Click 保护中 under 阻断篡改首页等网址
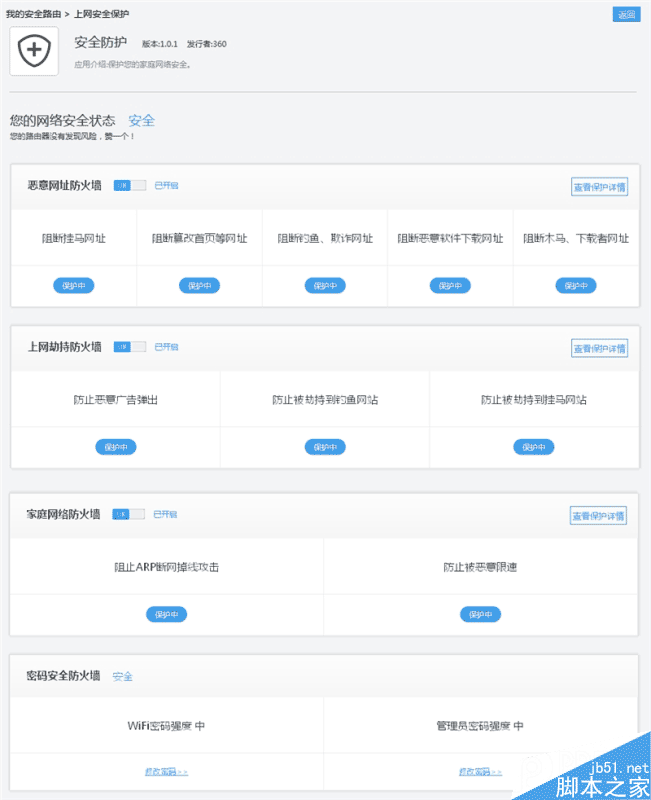 pos(199,286)
